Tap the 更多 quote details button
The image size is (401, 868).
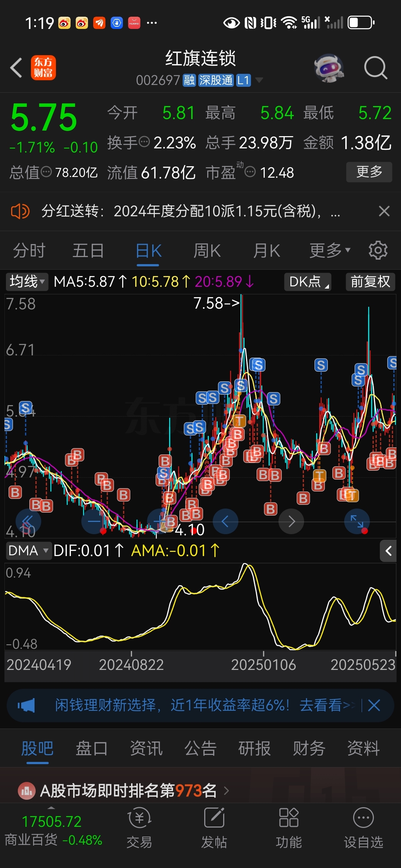pos(369,172)
